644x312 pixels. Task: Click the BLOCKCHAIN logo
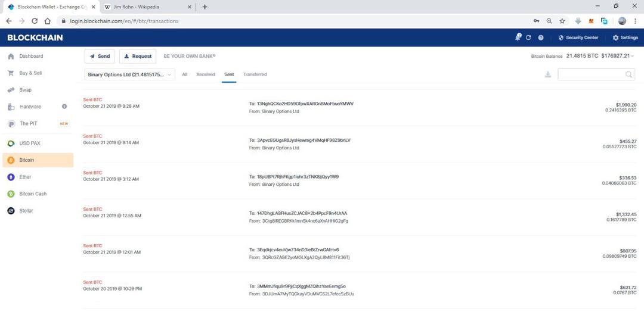(35, 38)
